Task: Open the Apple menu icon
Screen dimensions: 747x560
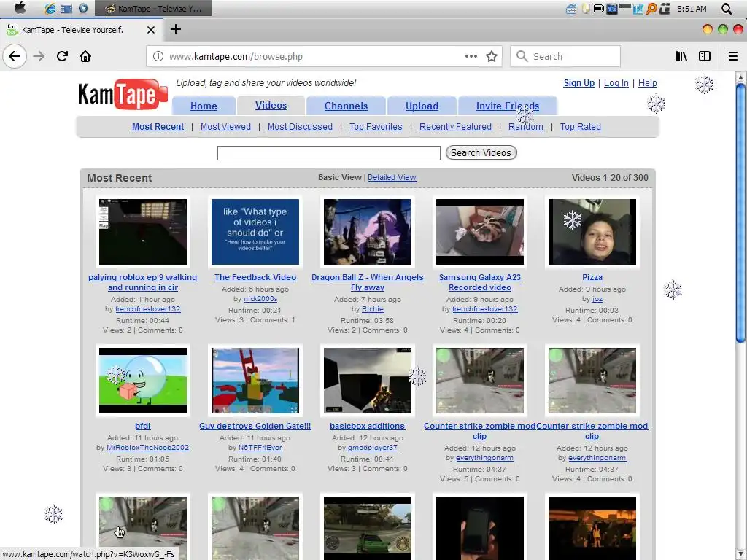Action: [20, 8]
